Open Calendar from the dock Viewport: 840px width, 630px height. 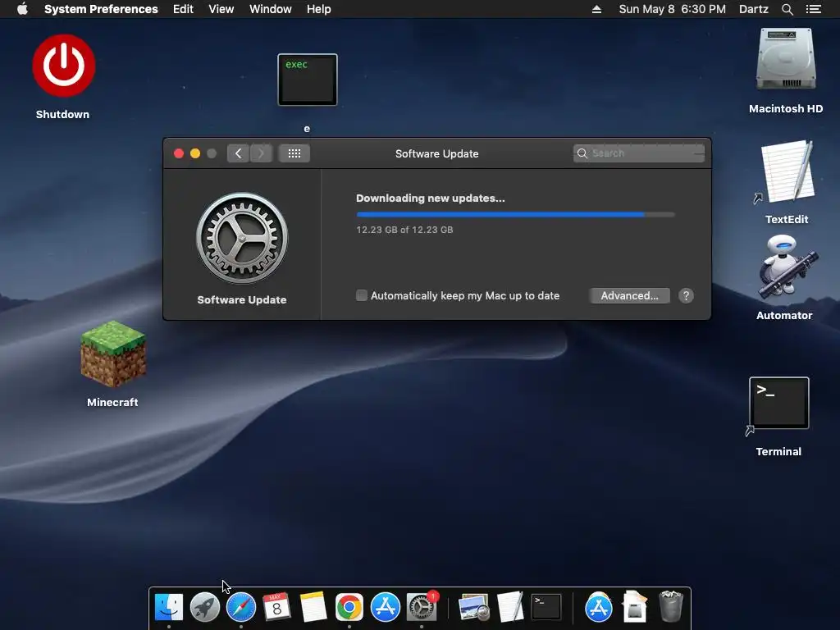click(x=277, y=608)
